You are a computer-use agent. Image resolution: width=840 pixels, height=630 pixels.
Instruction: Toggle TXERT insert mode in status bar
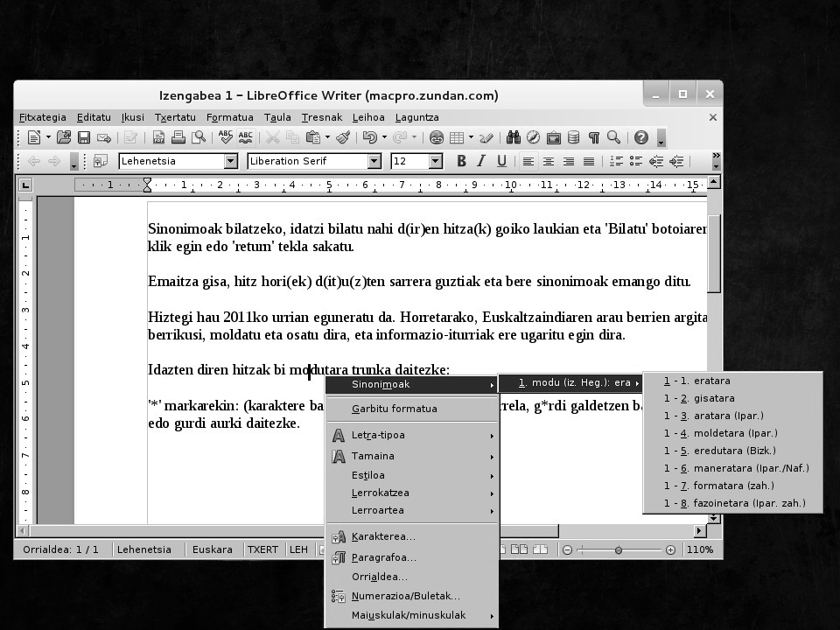pyautogui.click(x=262, y=549)
